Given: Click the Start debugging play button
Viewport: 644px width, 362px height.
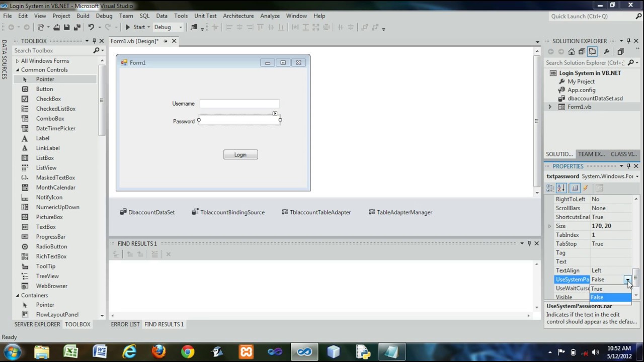Looking at the screenshot, I should (128, 27).
